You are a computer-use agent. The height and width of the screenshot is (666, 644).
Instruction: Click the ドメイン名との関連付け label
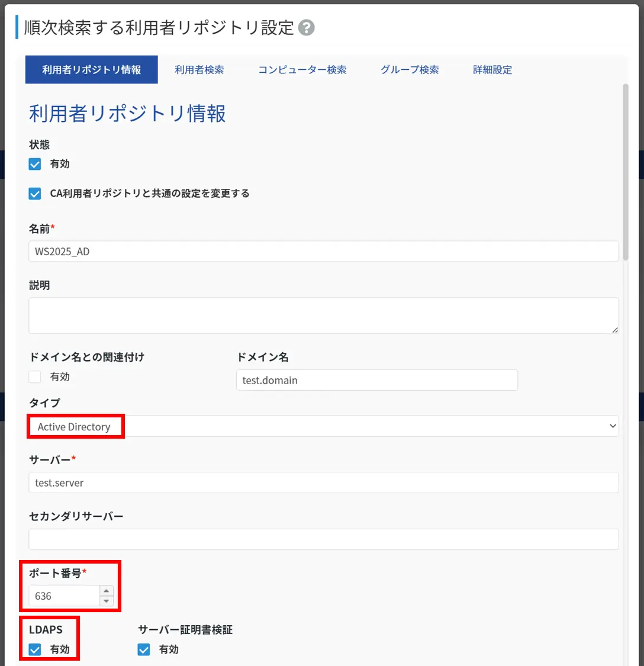(x=86, y=357)
